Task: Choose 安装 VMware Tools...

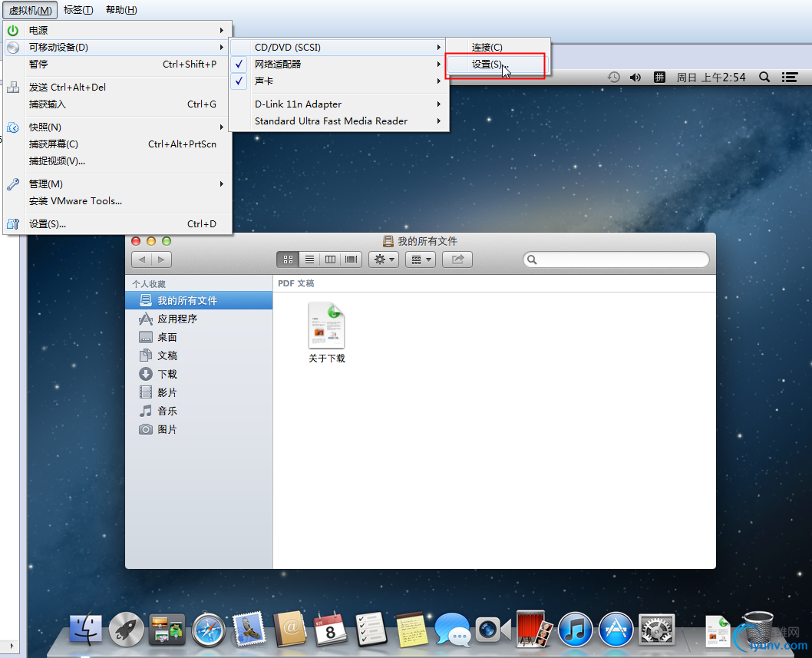Action: pyautogui.click(x=117, y=201)
